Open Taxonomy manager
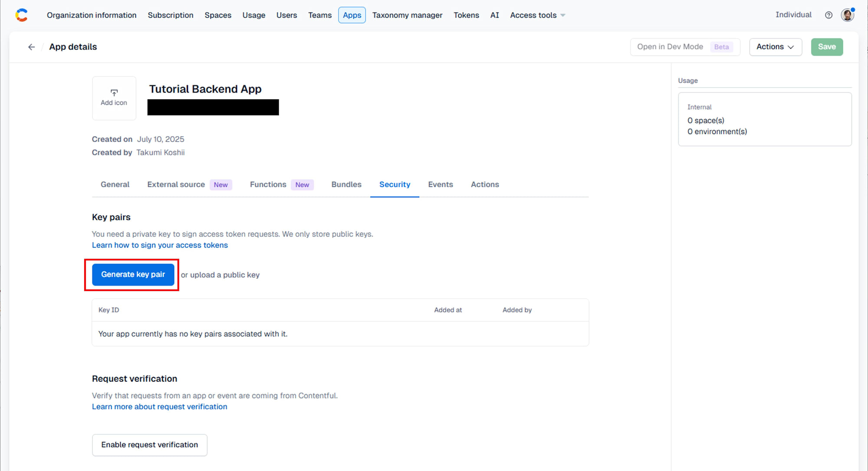868x471 pixels. (x=407, y=15)
